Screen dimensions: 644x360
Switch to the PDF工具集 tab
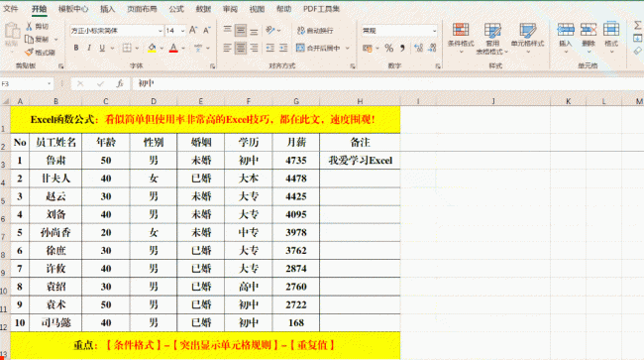[x=322, y=9]
